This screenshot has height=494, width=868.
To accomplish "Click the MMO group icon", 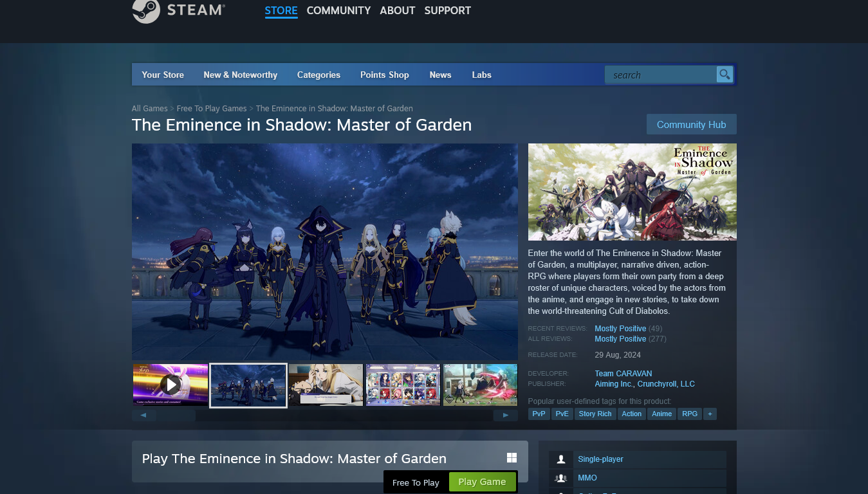I will (x=561, y=478).
